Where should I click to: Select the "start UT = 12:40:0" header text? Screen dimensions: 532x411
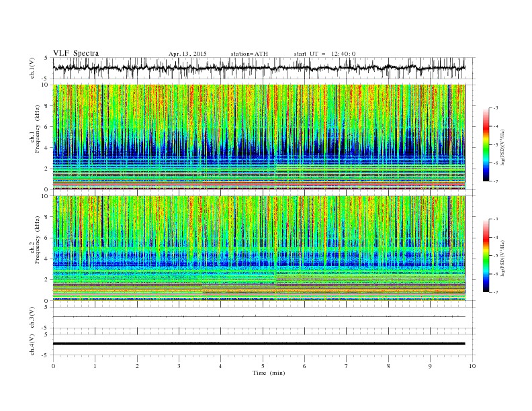[324, 54]
